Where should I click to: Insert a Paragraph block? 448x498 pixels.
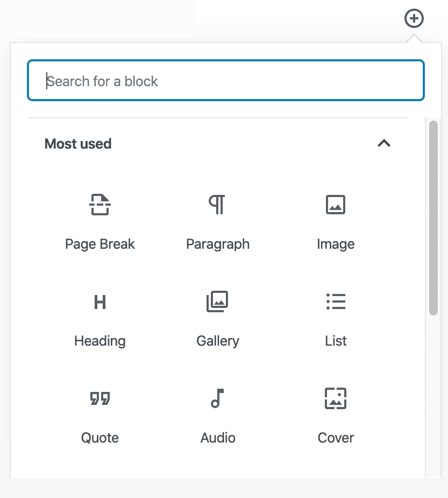(217, 222)
